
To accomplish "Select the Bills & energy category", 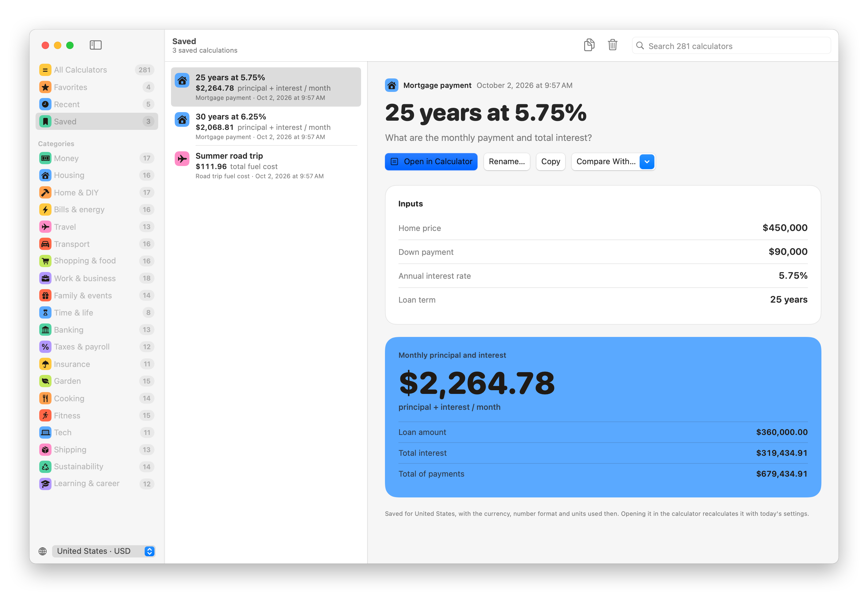I will [x=97, y=210].
